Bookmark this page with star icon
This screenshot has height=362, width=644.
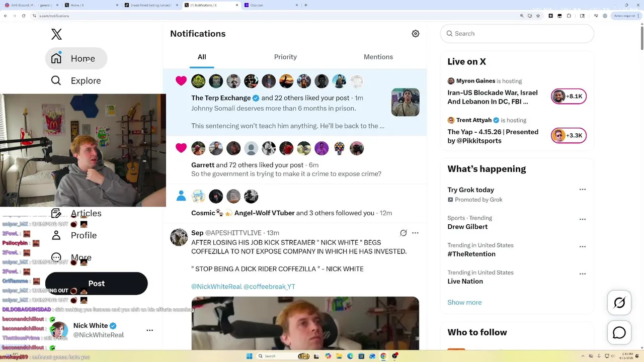coord(538,16)
